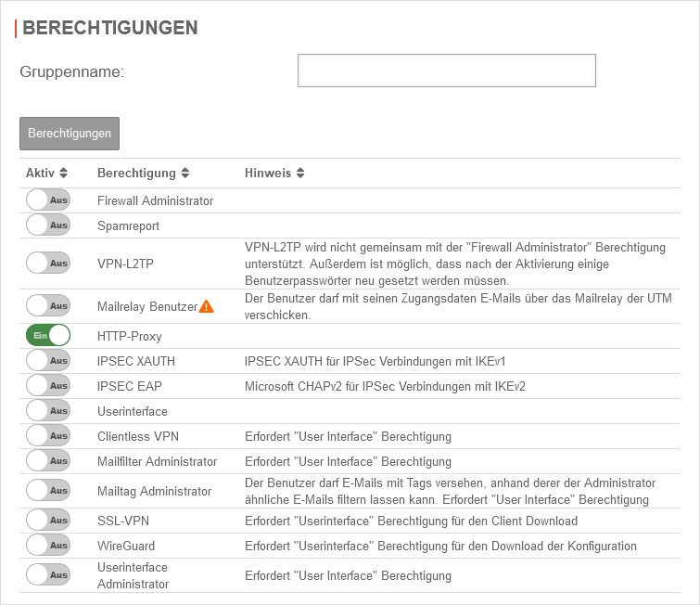The image size is (700, 605).
Task: Turn on Clientless VPN switch
Action: pos(48,436)
